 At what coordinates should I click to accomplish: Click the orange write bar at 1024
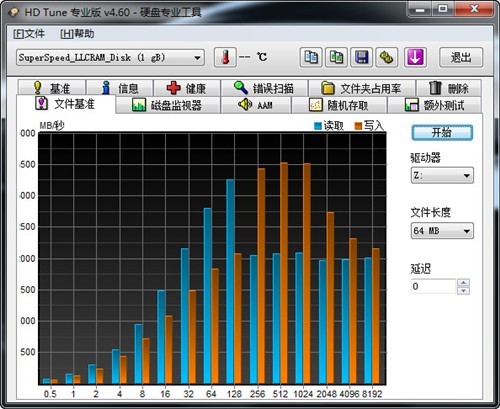click(x=307, y=274)
